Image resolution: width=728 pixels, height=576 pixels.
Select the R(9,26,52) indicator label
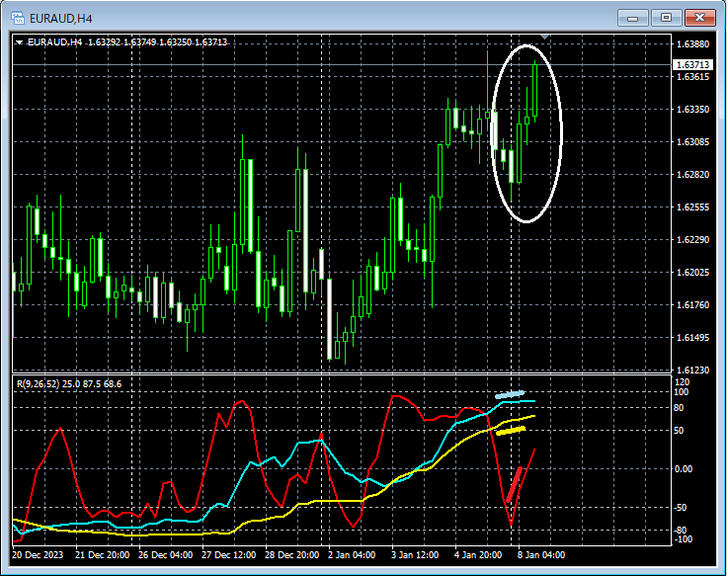(x=69, y=384)
